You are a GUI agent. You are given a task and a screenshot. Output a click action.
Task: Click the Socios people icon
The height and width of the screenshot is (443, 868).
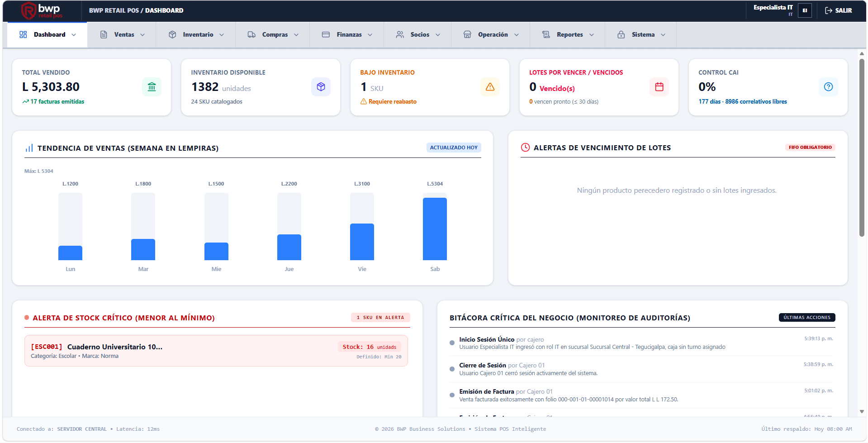pyautogui.click(x=400, y=34)
